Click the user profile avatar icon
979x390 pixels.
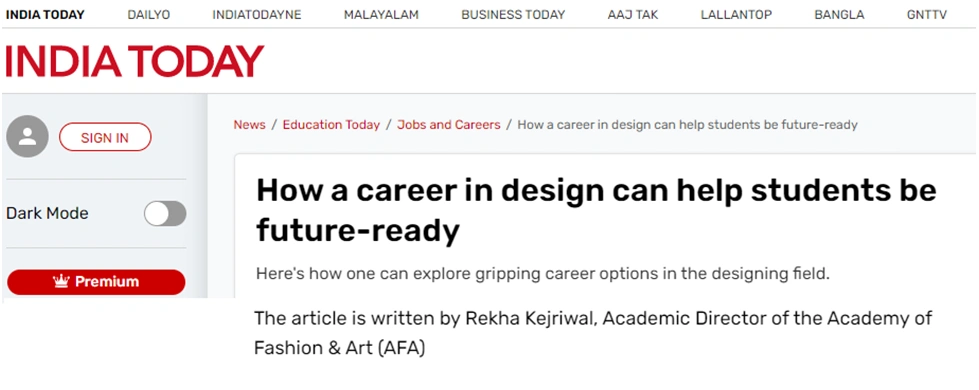[x=27, y=137]
